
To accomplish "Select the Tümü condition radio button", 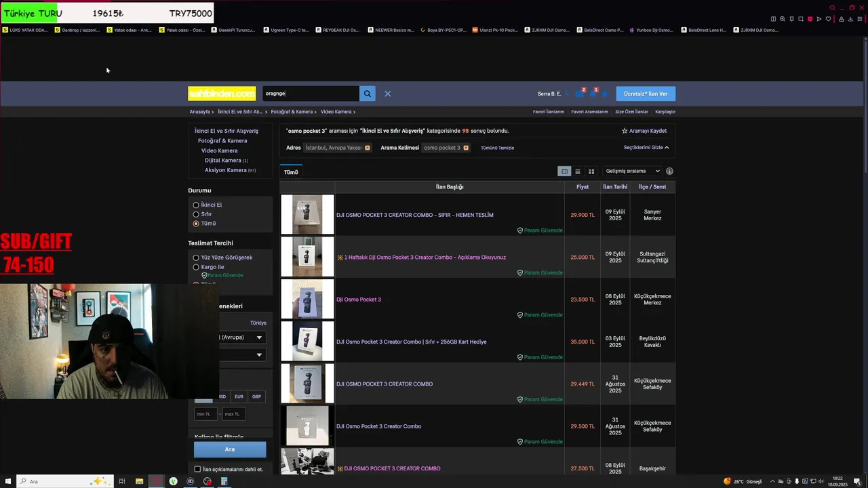I will [x=196, y=224].
